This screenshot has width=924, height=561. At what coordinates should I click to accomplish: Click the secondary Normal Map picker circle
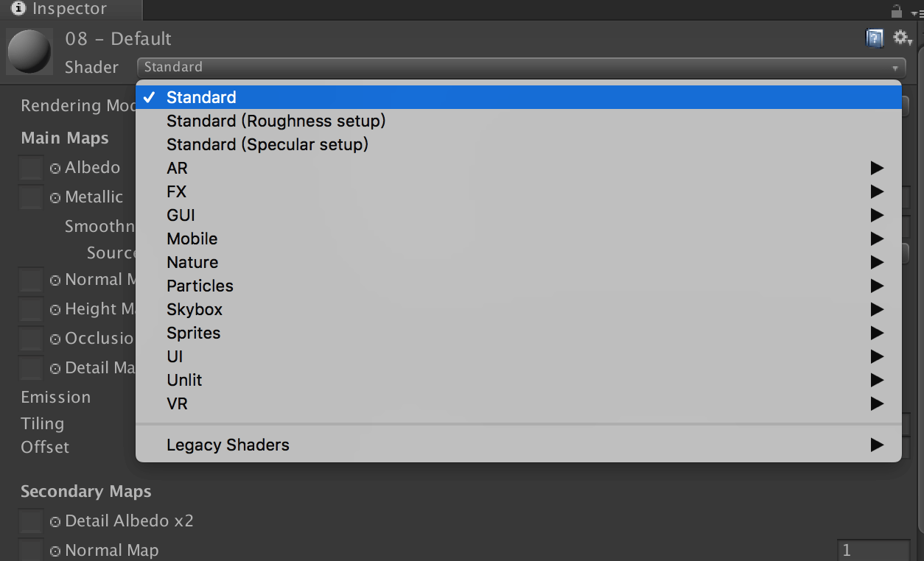click(55, 551)
